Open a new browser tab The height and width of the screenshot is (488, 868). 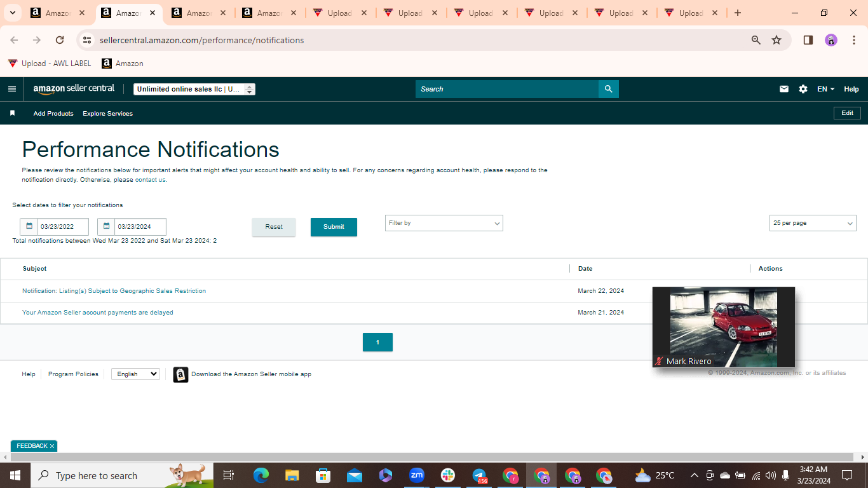click(x=737, y=13)
